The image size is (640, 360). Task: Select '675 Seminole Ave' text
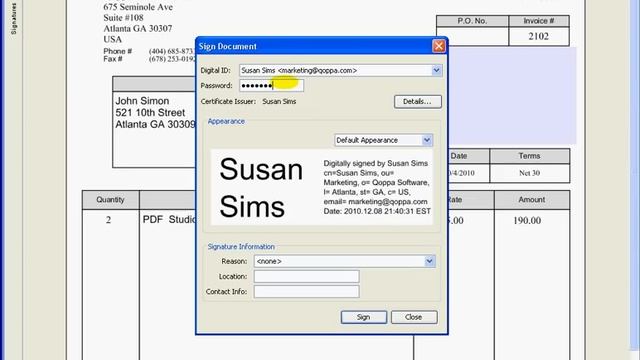pos(138,7)
